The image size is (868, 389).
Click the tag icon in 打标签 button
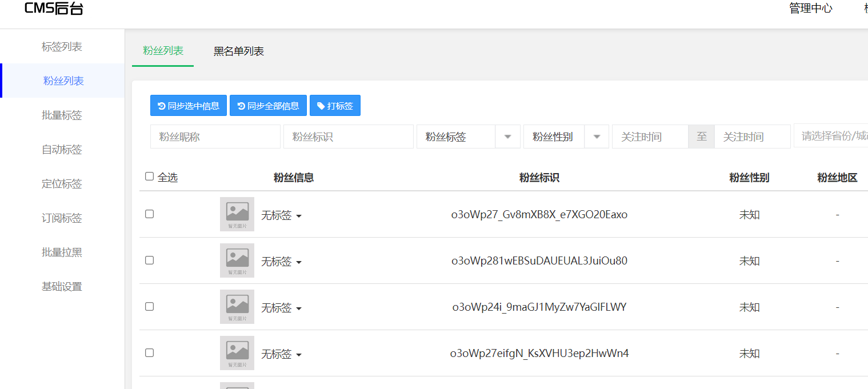click(x=321, y=106)
